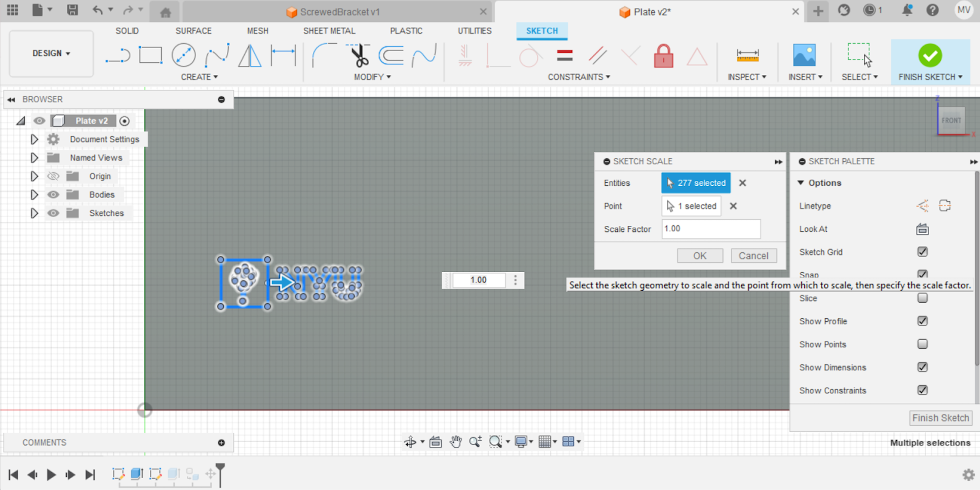Open the DESIGN workspace dropdown
980x490 pixels.
tap(51, 53)
